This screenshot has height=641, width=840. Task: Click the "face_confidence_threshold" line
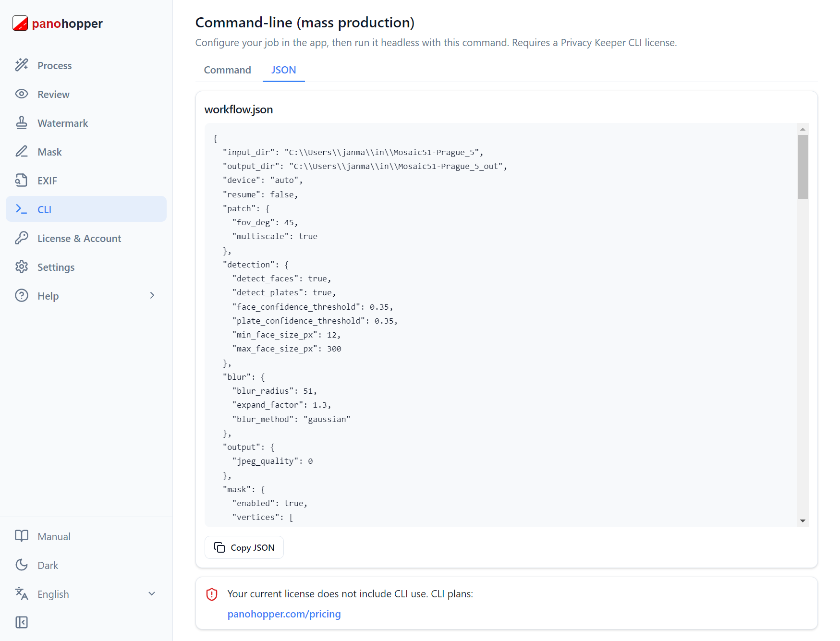(313, 307)
